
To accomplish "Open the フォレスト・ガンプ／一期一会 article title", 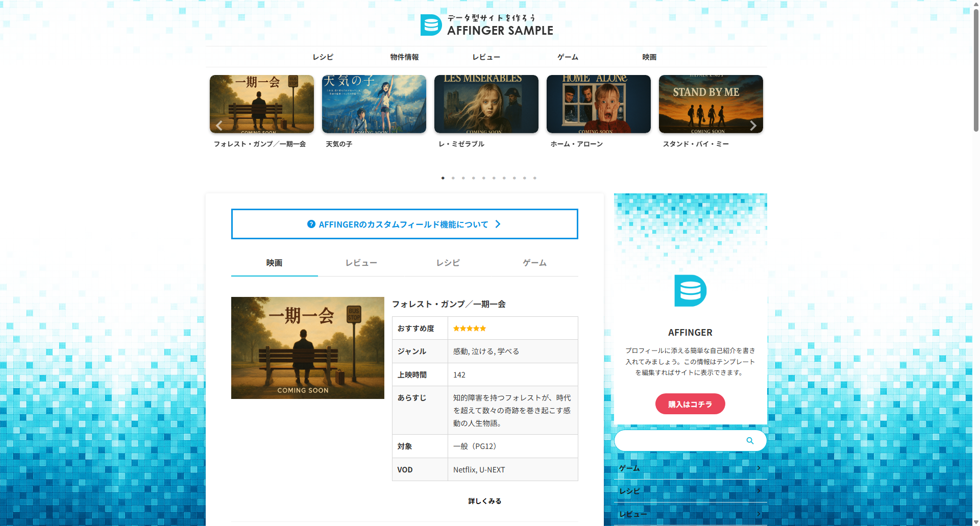I will click(x=449, y=304).
